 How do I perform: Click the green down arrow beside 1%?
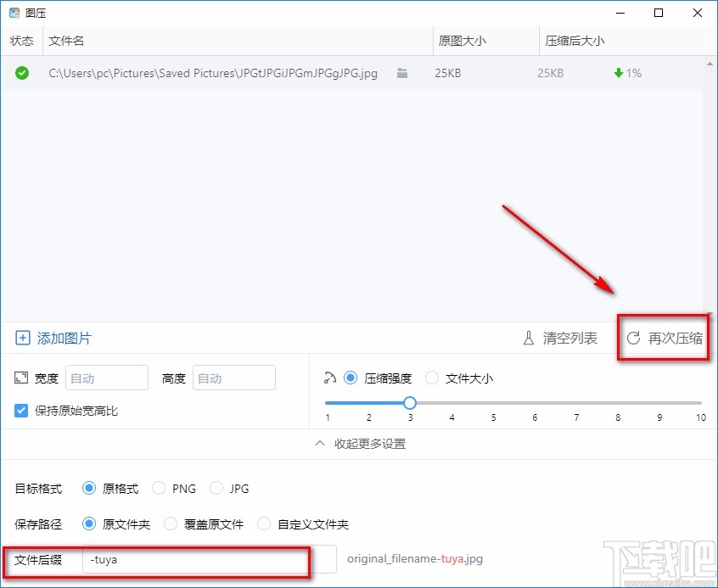point(617,73)
